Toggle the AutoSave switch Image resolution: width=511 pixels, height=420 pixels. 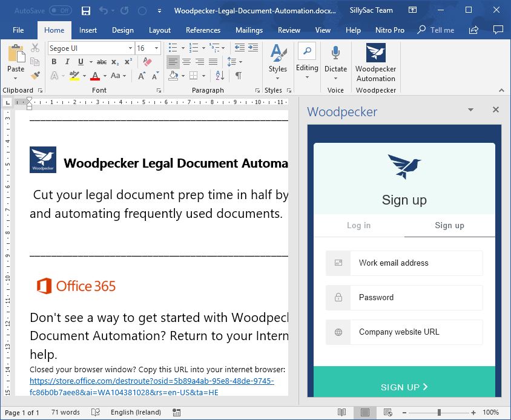(x=60, y=11)
